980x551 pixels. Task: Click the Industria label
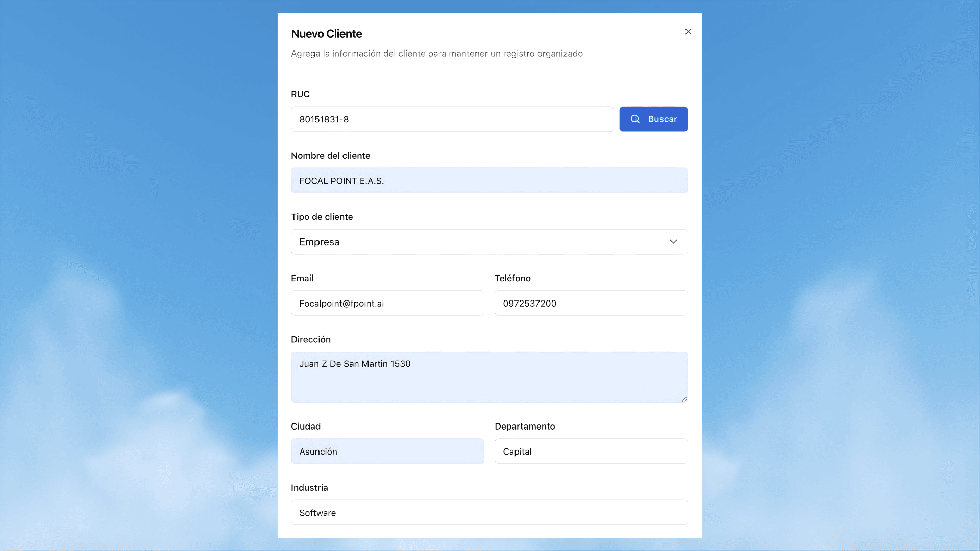pyautogui.click(x=309, y=488)
